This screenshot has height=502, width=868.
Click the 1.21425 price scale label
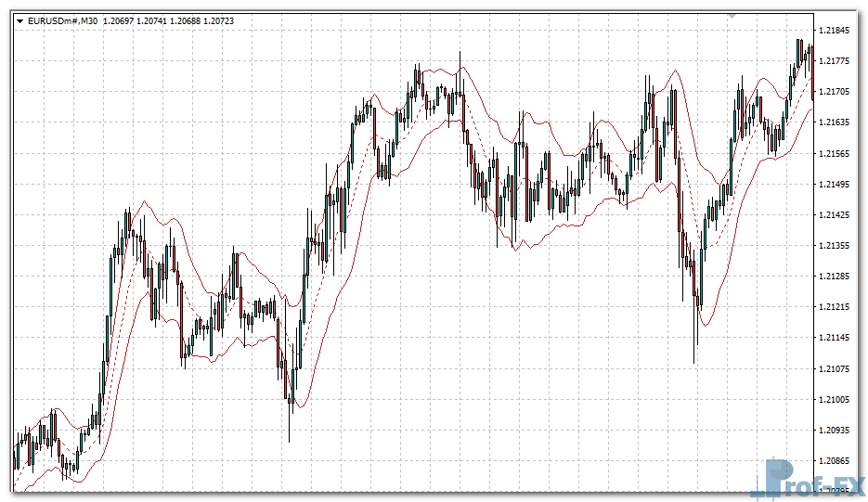[x=837, y=215]
